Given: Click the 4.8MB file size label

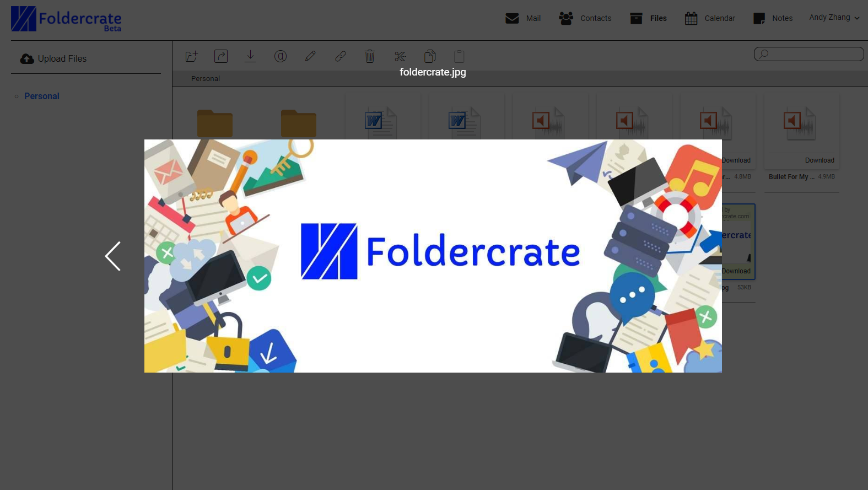Looking at the screenshot, I should click(742, 177).
